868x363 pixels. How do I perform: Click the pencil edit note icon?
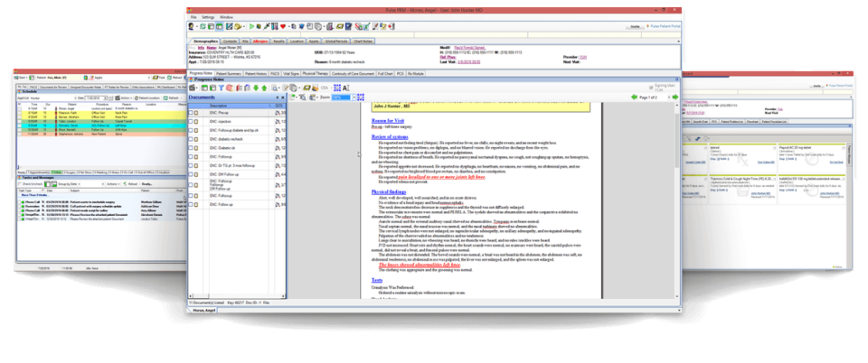click(285, 88)
